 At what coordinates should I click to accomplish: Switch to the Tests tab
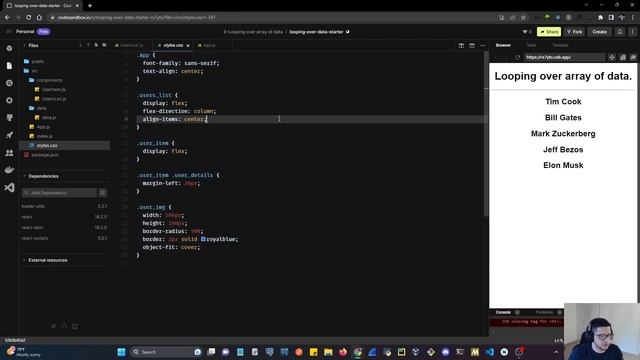coord(531,45)
